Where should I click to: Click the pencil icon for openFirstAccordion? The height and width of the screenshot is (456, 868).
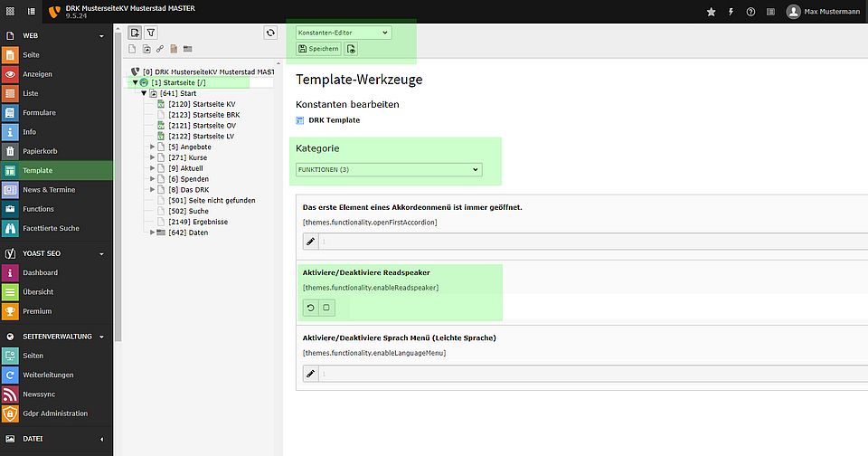(x=310, y=242)
